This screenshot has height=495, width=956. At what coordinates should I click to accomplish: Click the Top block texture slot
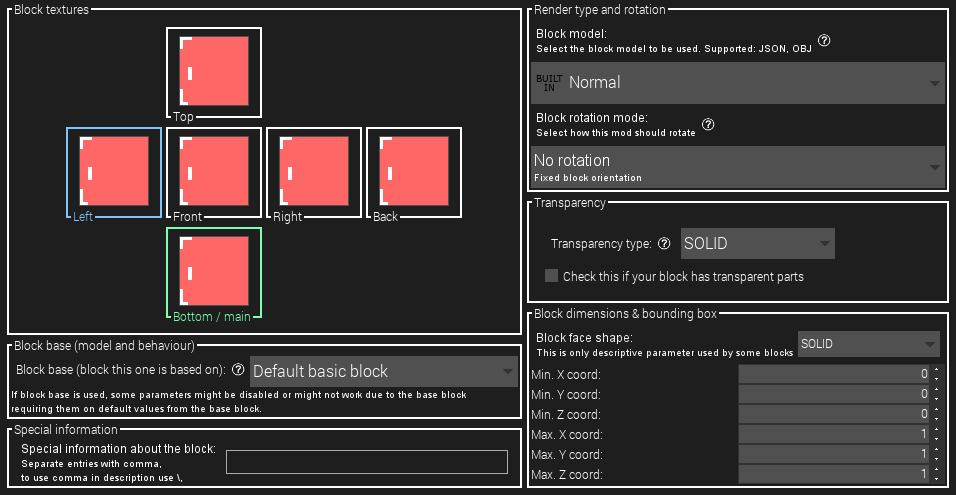[214, 72]
